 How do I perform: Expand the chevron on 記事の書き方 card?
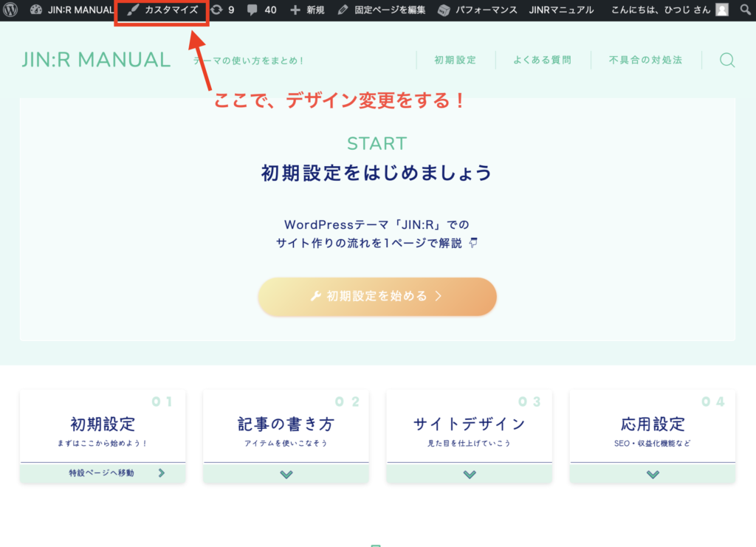point(286,473)
